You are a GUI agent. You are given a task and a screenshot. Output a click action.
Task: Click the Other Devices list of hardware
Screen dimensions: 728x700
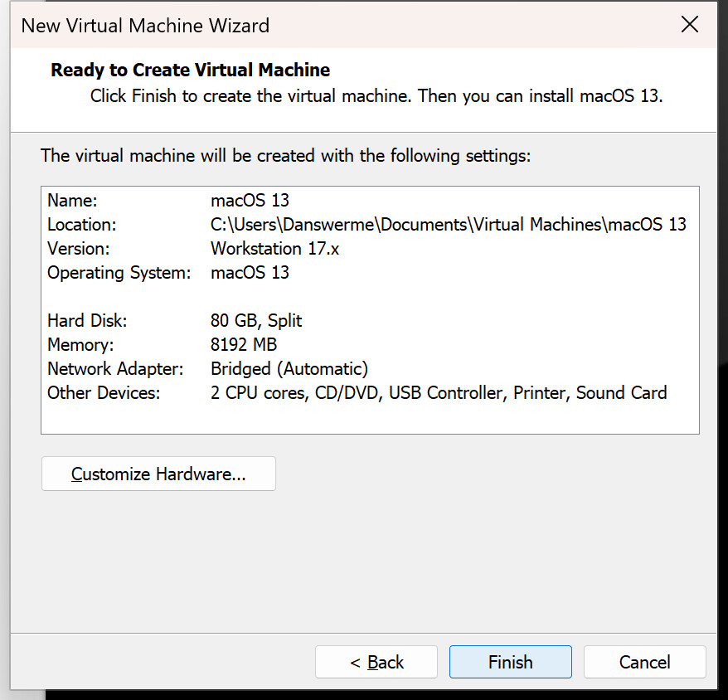[439, 393]
